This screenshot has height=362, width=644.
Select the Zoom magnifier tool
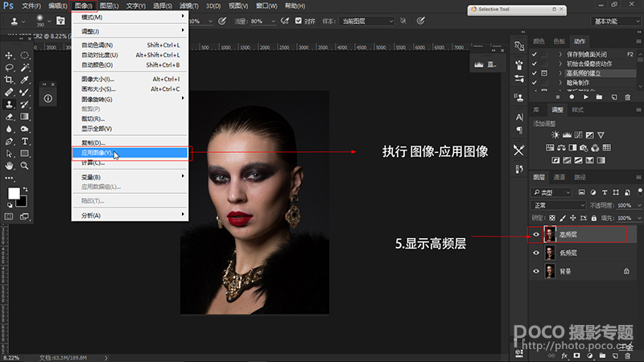pyautogui.click(x=25, y=165)
